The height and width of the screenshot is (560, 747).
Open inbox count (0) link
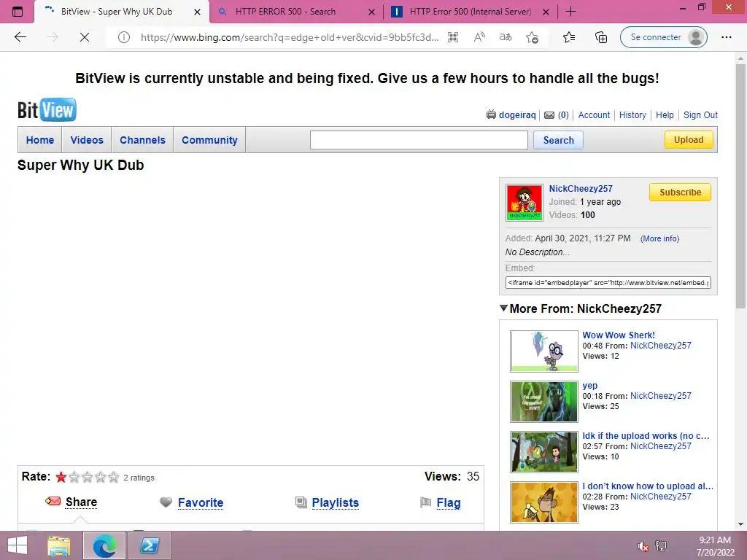pyautogui.click(x=563, y=114)
